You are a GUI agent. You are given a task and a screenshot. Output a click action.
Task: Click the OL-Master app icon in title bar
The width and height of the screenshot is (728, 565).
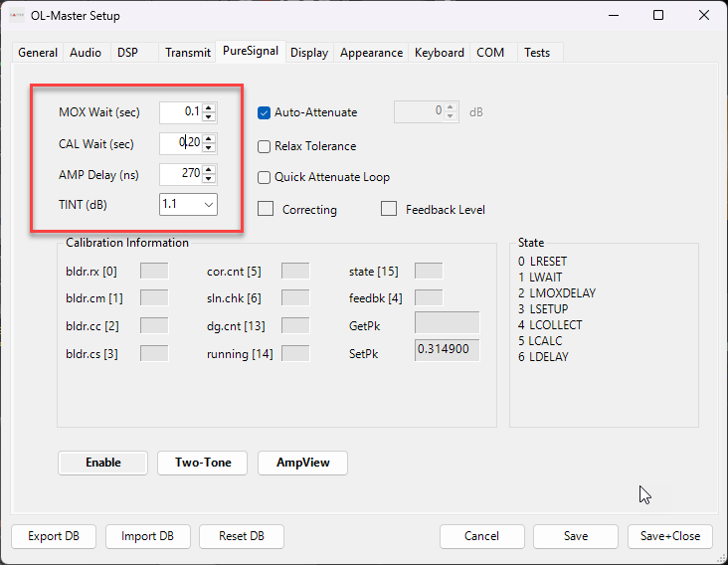point(17,15)
